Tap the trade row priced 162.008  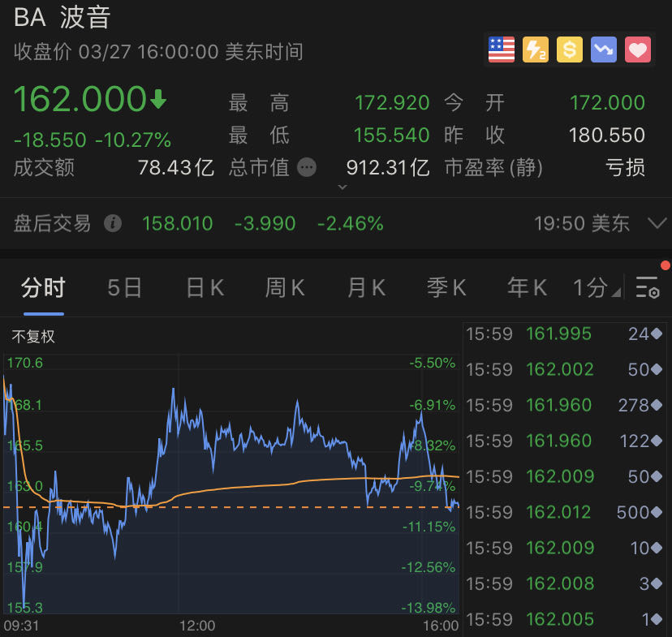564,583
